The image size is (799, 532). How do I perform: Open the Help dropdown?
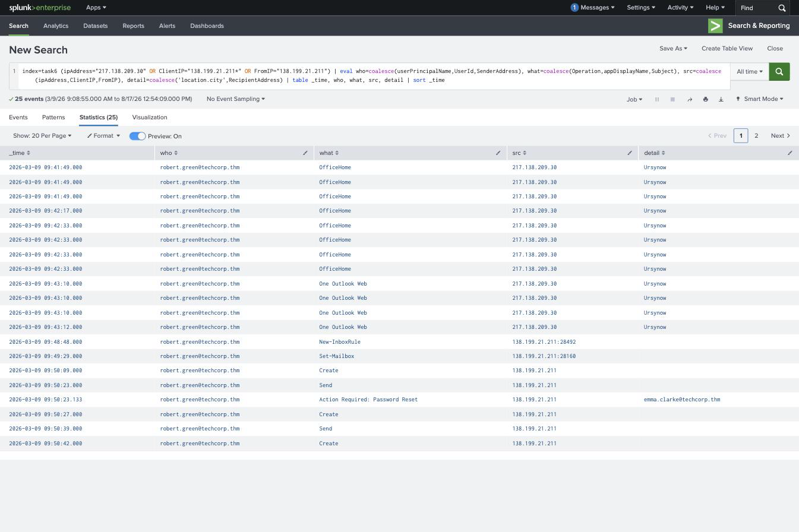pyautogui.click(x=715, y=8)
